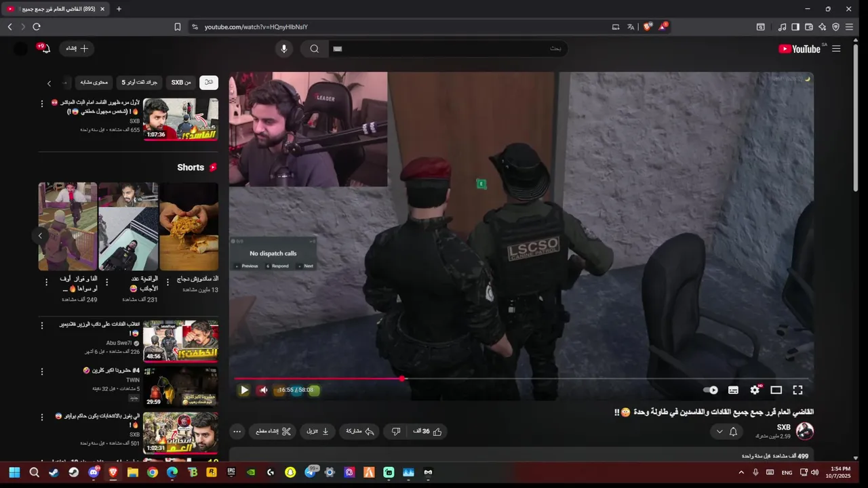Select the محتوى مشابه filter chip
The width and height of the screenshot is (868, 488).
tap(94, 82)
